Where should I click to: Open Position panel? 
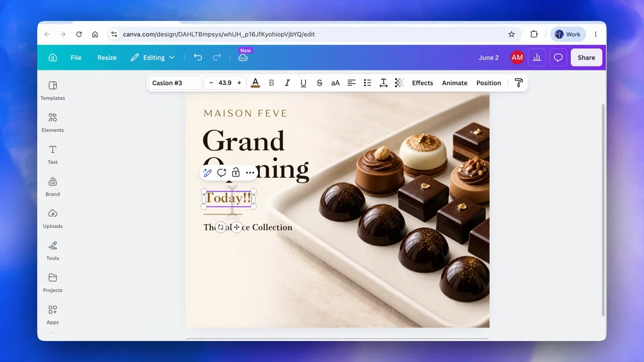point(489,83)
